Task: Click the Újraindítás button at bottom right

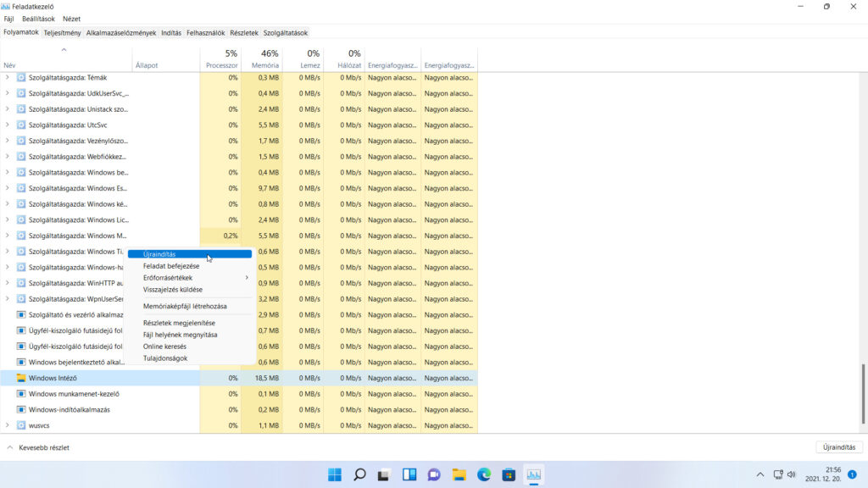Action: (838, 447)
